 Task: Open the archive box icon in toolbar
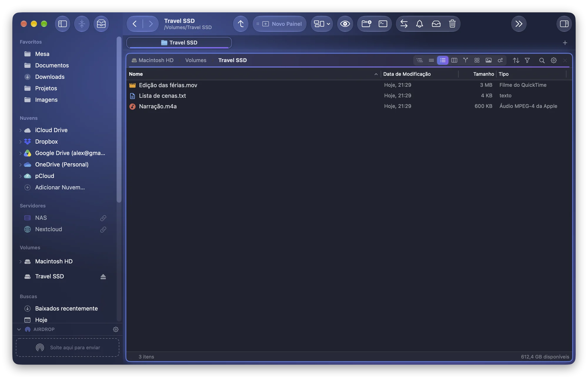(101, 24)
